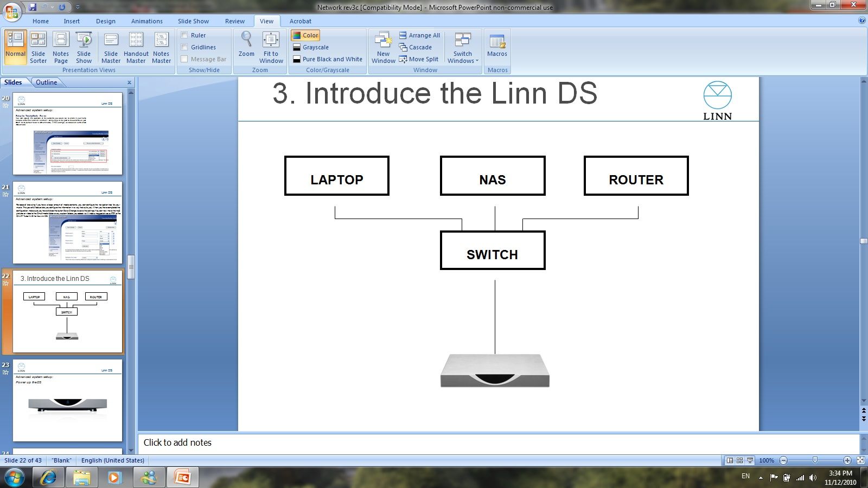Click the slide pane scrollbar thumb

pos(131,267)
